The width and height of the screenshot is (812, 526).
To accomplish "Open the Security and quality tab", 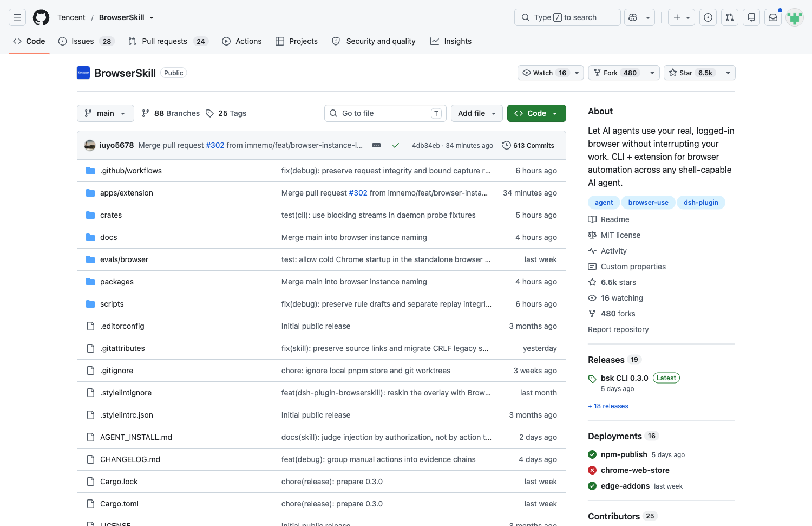I will coord(374,41).
